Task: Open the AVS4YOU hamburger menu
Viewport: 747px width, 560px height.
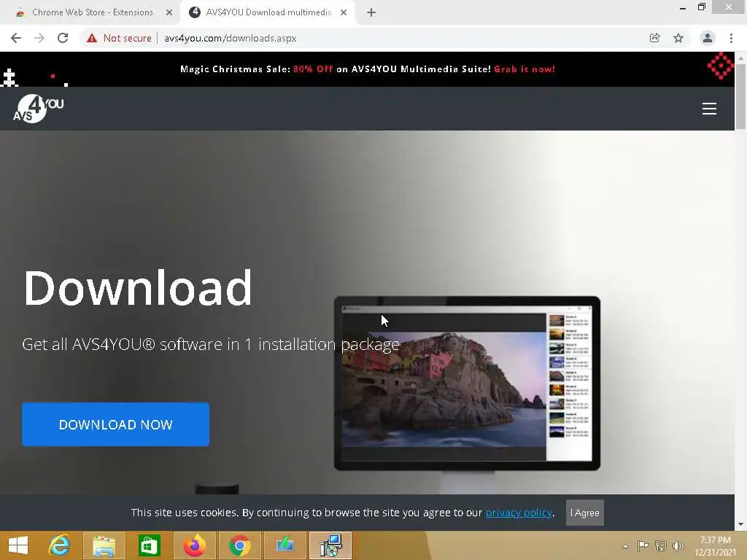Action: click(709, 109)
